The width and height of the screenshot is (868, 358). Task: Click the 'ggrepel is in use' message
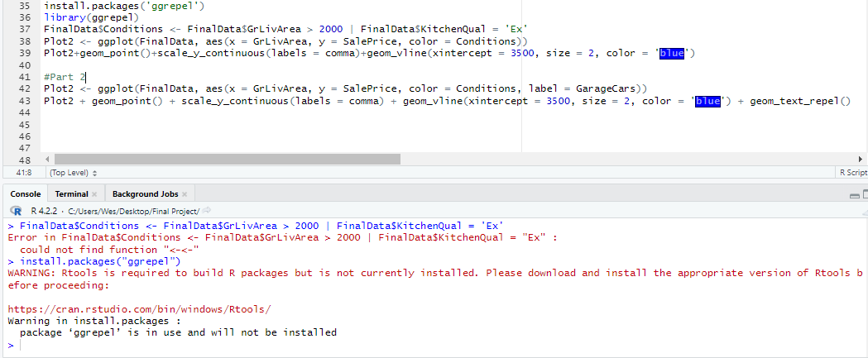point(178,333)
